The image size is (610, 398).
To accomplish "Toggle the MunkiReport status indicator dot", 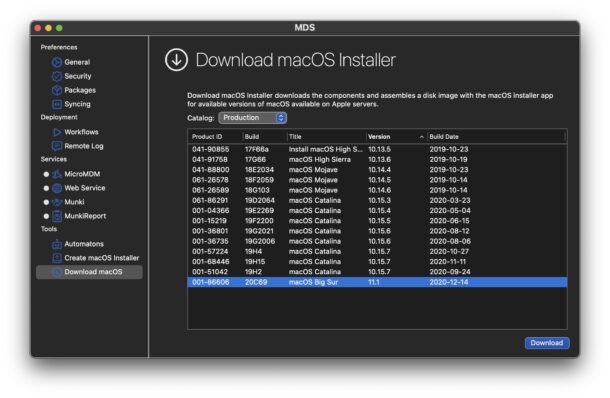I will click(46, 216).
